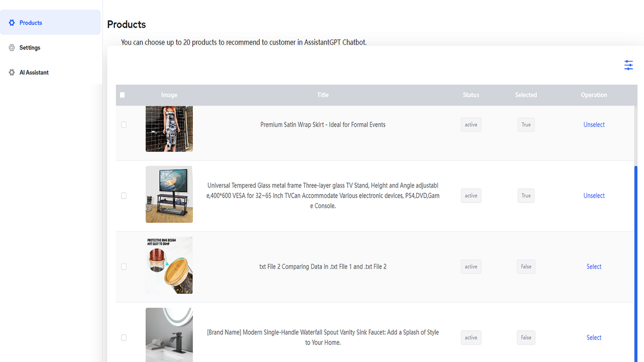Click the True badge for the TV Stand row
The width and height of the screenshot is (644, 362).
(x=526, y=195)
